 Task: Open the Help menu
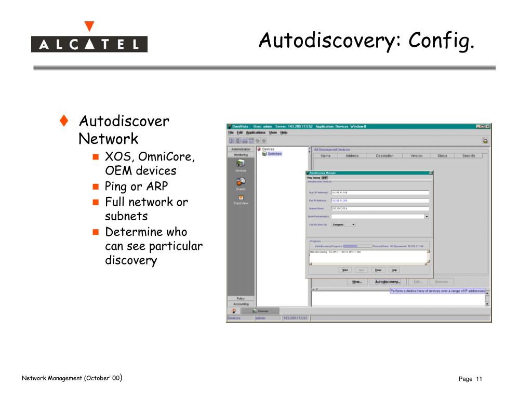coord(284,132)
